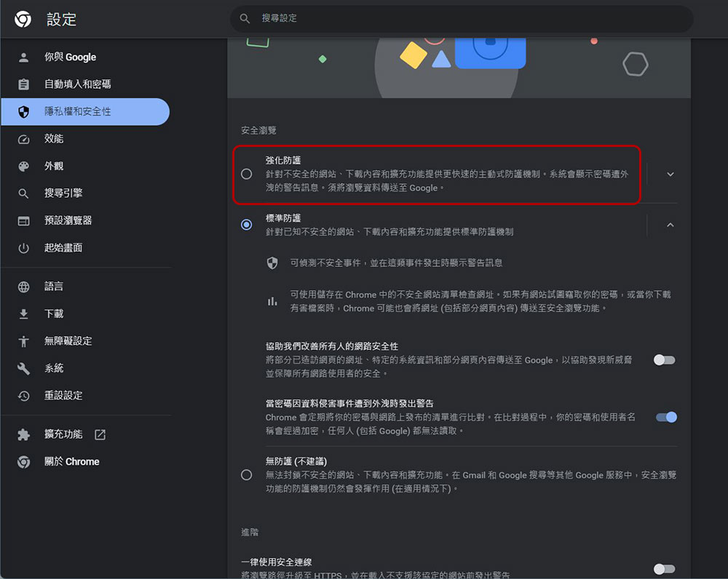Enable 協助我們改善所有人的網路安全性 toggle
This screenshot has height=579, width=728.
664,360
